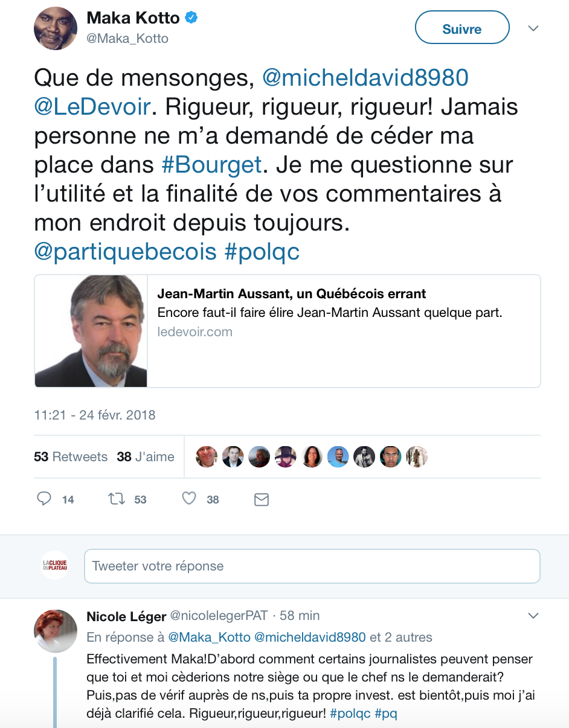Click in 'Tweeter votre réponse' field

[x=312, y=566]
